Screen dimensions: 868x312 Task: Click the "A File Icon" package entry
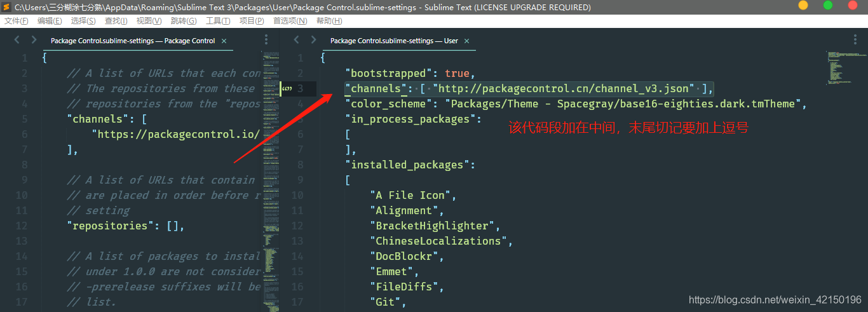[410, 195]
